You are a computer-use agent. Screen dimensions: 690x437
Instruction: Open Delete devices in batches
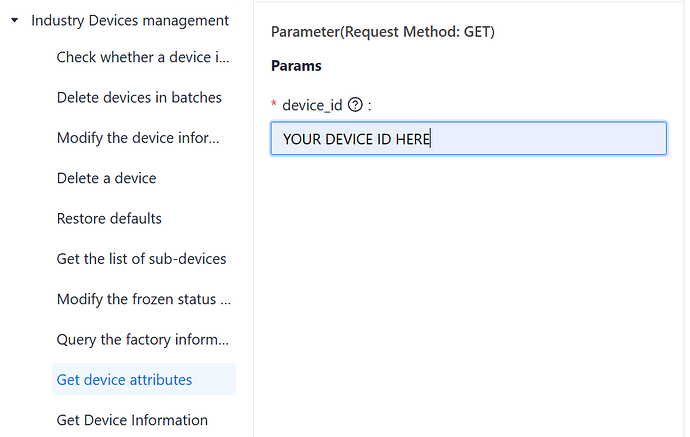[139, 97]
